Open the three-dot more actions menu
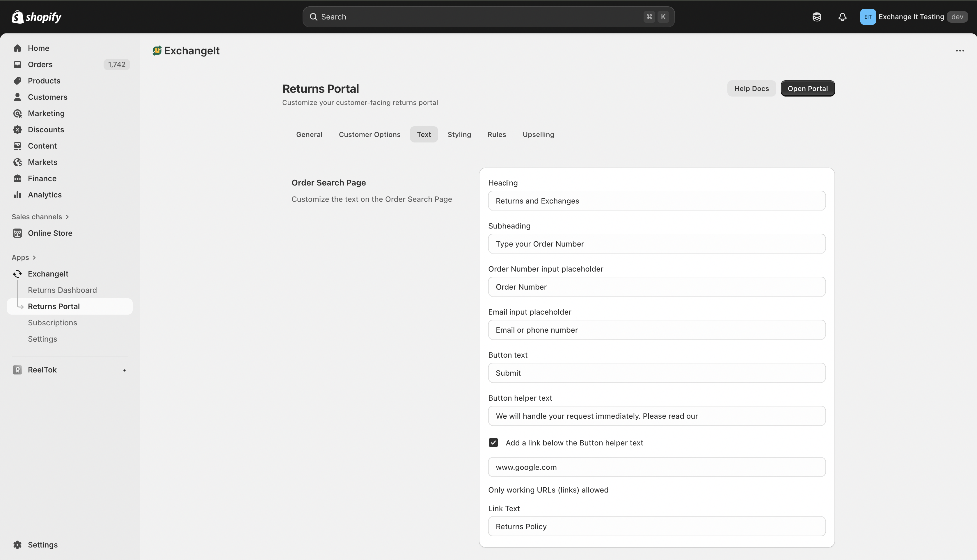The height and width of the screenshot is (560, 977). (960, 51)
